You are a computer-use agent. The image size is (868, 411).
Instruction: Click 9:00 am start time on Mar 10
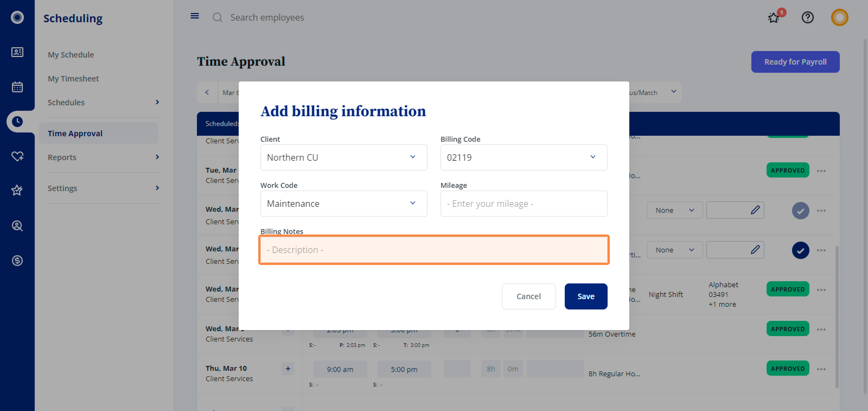(340, 369)
